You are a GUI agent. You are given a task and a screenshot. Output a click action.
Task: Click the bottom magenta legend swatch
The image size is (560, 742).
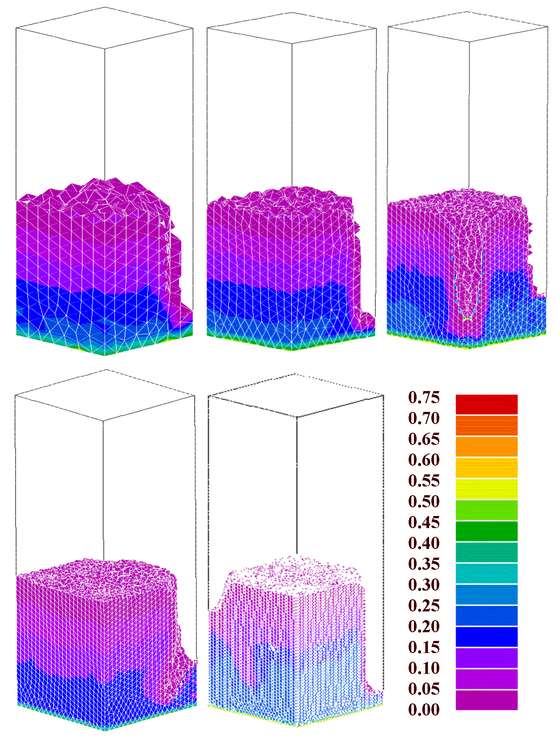487,700
